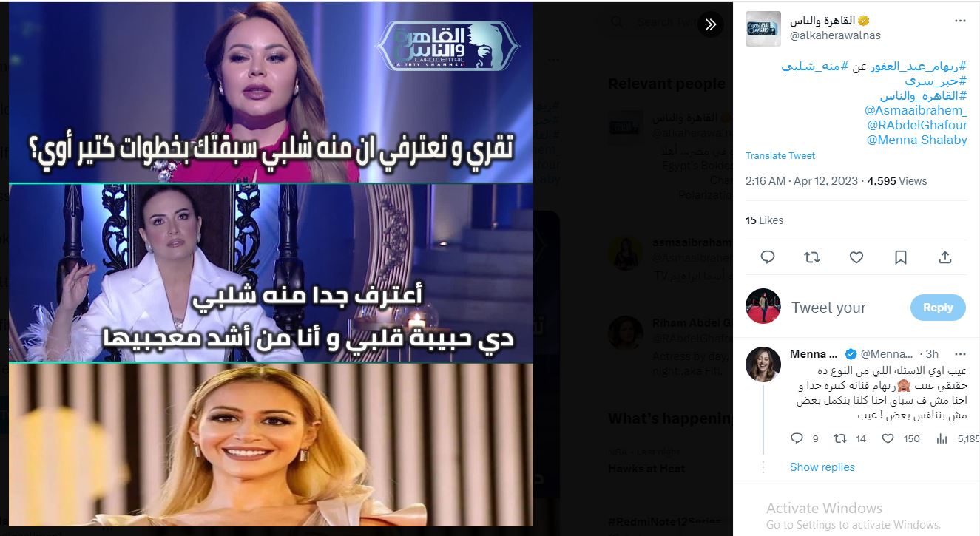Collapse the media side panel with double-chevron button
Image resolution: width=980 pixels, height=536 pixels.
711,24
